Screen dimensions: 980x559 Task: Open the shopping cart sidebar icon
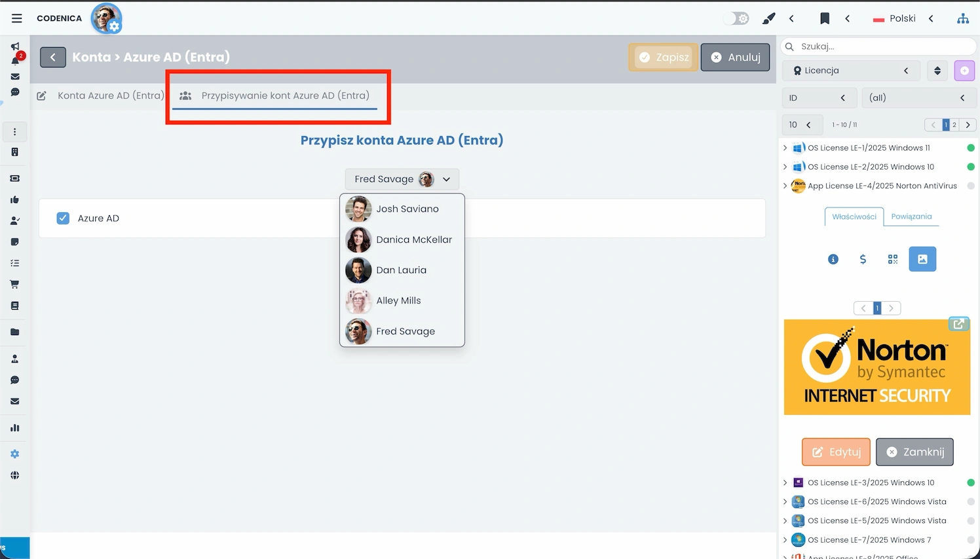(x=14, y=285)
